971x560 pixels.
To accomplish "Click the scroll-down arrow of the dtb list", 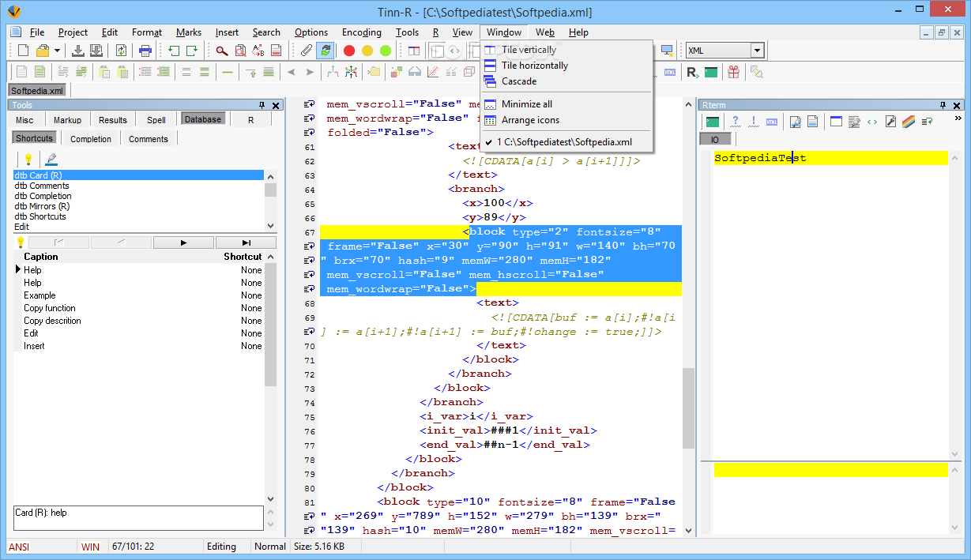I will (x=271, y=225).
